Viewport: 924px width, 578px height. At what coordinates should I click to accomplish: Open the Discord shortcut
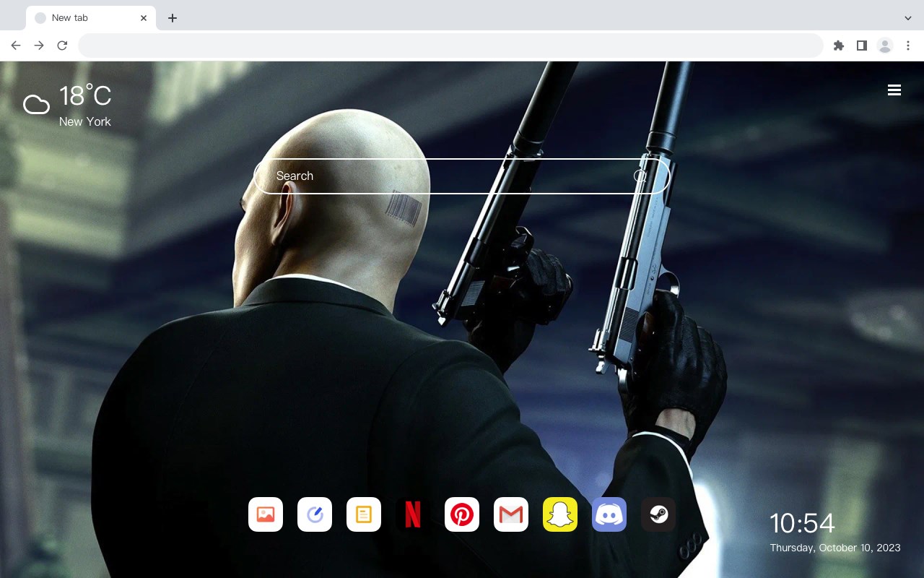click(x=609, y=514)
